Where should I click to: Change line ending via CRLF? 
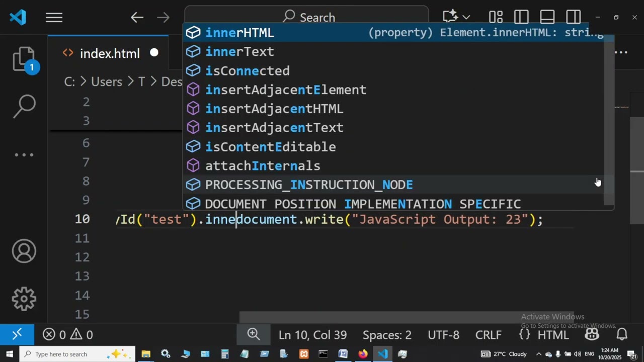pyautogui.click(x=489, y=335)
